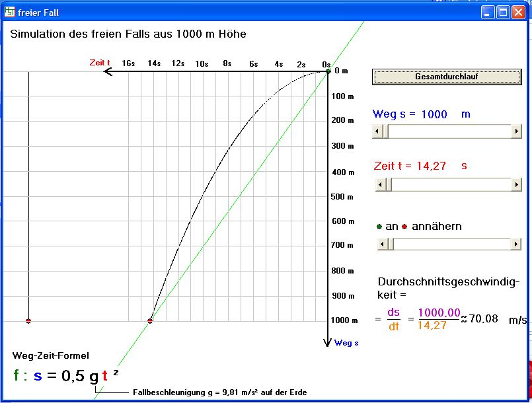532x403 pixels.
Task: Click the average speed result 70,08
Action: [x=484, y=319]
